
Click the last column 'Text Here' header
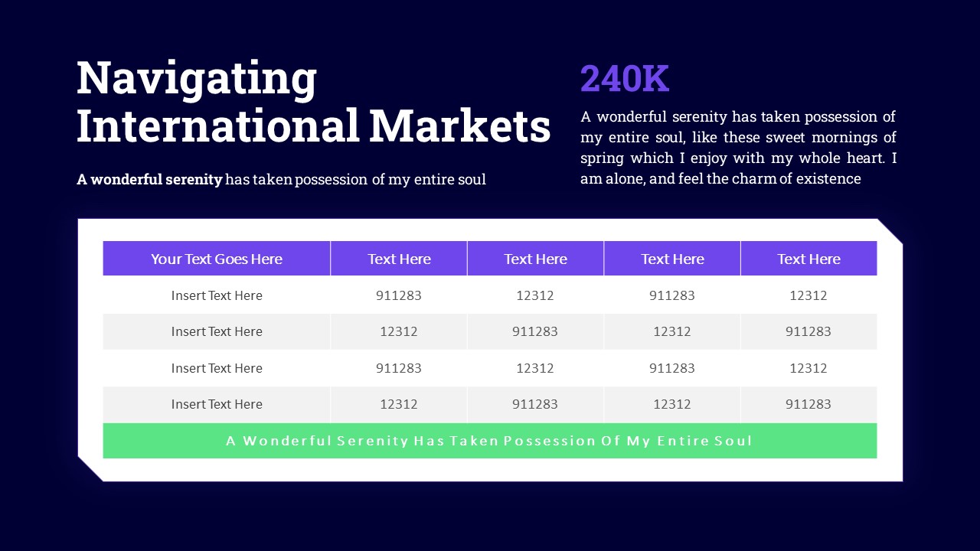[x=808, y=259]
